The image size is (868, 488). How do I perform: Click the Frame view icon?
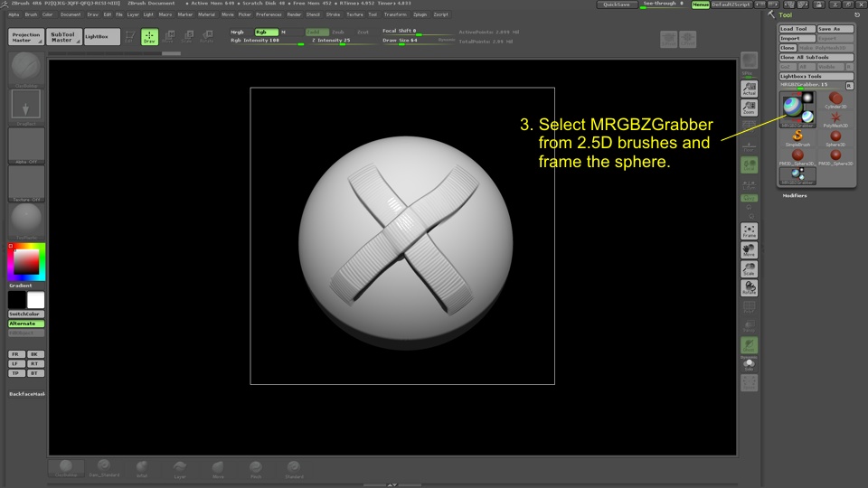tap(749, 230)
